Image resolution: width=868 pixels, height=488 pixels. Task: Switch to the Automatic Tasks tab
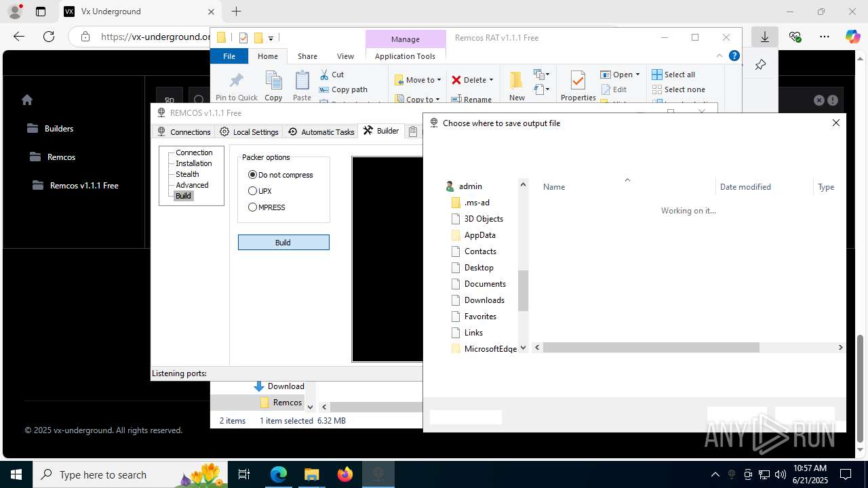[x=321, y=131]
